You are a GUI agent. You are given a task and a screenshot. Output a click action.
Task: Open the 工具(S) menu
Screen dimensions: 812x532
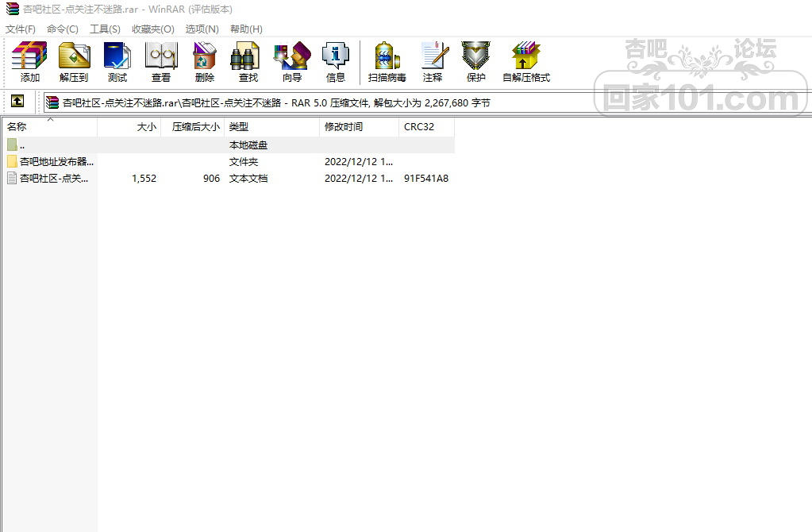coord(105,29)
